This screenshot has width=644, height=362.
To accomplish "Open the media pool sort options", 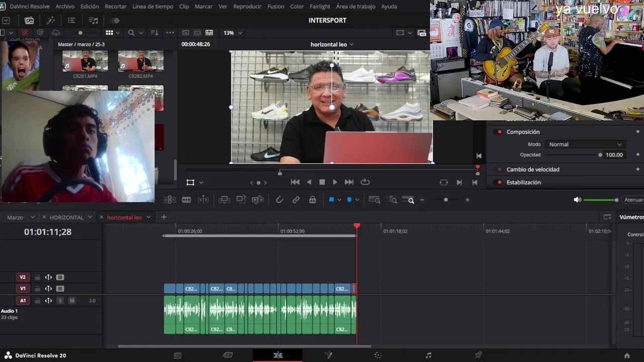I will (154, 33).
